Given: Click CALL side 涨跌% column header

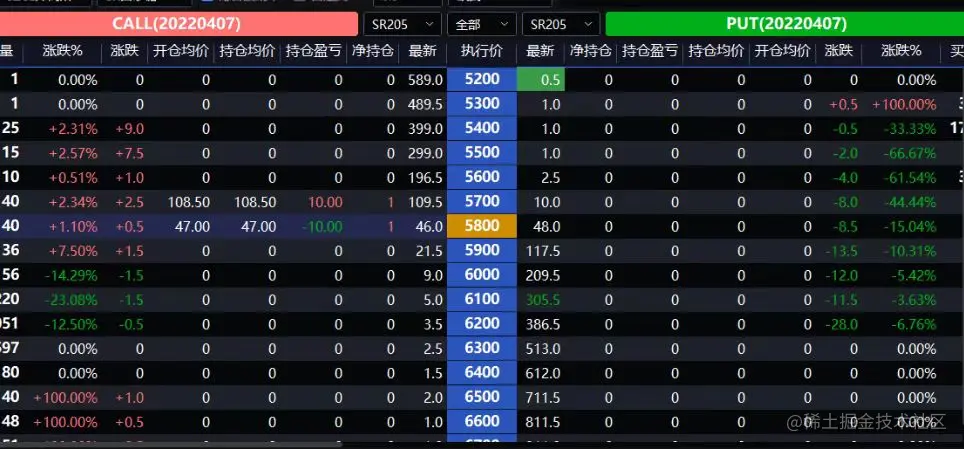Looking at the screenshot, I should coord(63,51).
